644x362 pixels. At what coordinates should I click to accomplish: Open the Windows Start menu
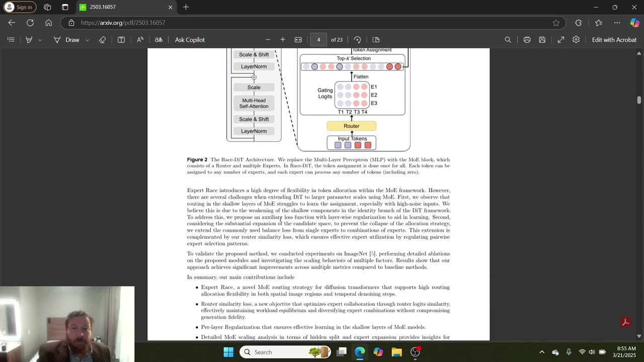click(228, 352)
